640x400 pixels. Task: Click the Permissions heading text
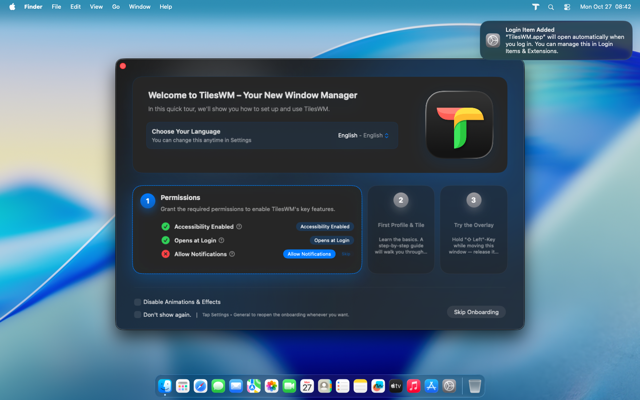(x=180, y=198)
